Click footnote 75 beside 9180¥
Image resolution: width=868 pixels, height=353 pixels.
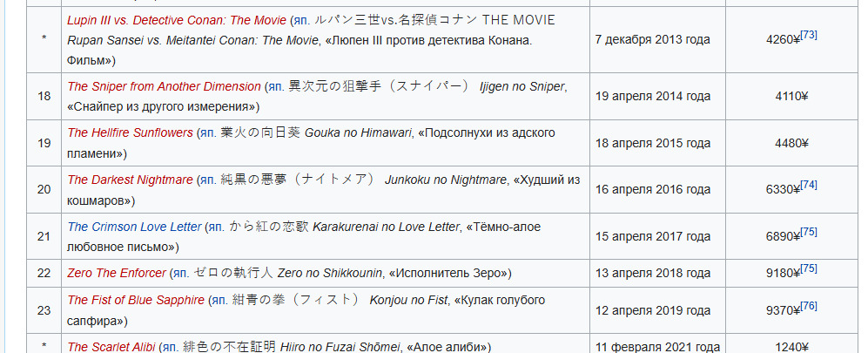[x=809, y=268]
